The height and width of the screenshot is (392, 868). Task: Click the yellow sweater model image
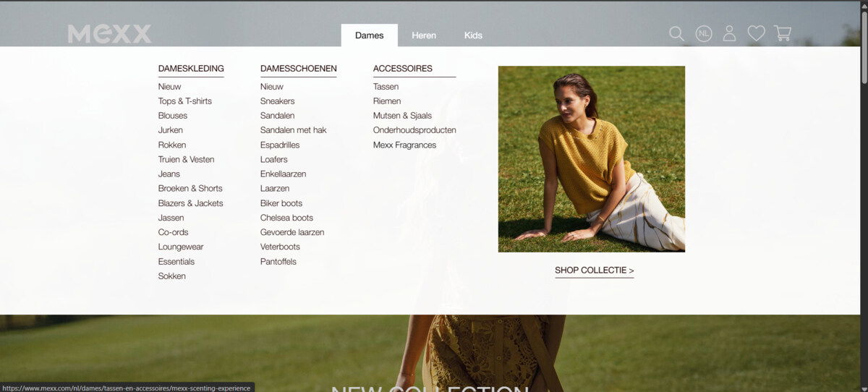[x=591, y=159]
